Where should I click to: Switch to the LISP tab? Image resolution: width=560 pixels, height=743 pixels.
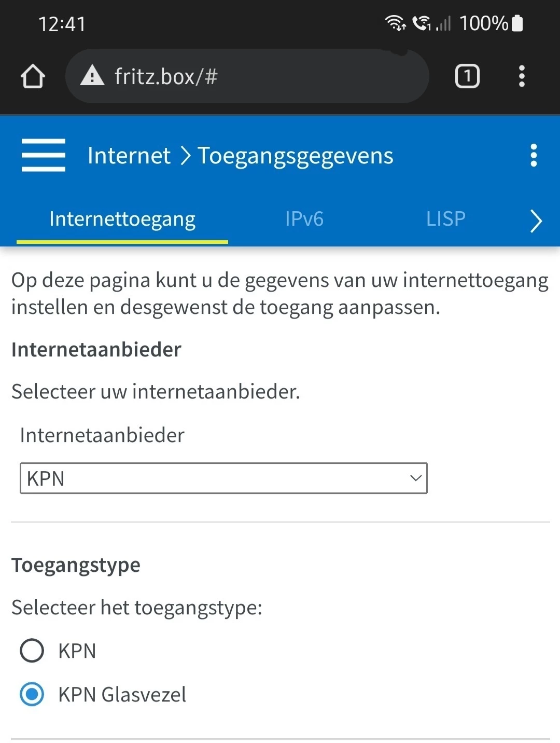(x=445, y=219)
